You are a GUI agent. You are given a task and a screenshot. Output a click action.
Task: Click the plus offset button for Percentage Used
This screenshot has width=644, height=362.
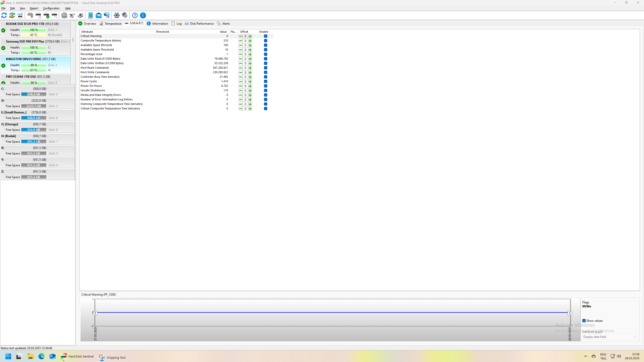pos(250,54)
